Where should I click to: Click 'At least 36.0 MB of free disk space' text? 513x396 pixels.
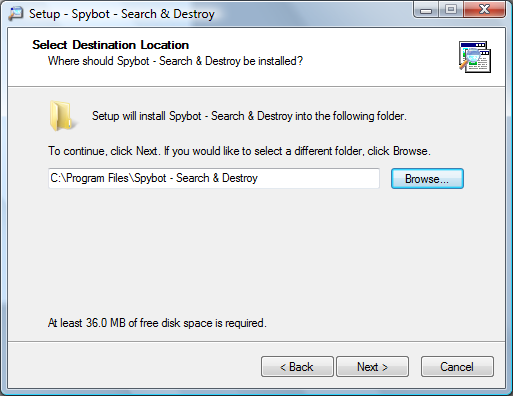pos(157,323)
